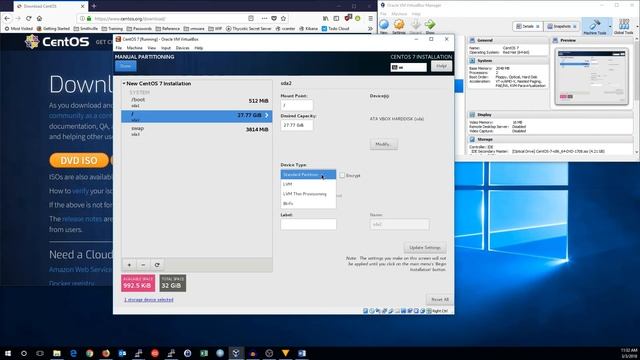Viewport: 640px width, 360px height.
Task: Remove the mount point with minus button
Action: pyautogui.click(x=143, y=265)
